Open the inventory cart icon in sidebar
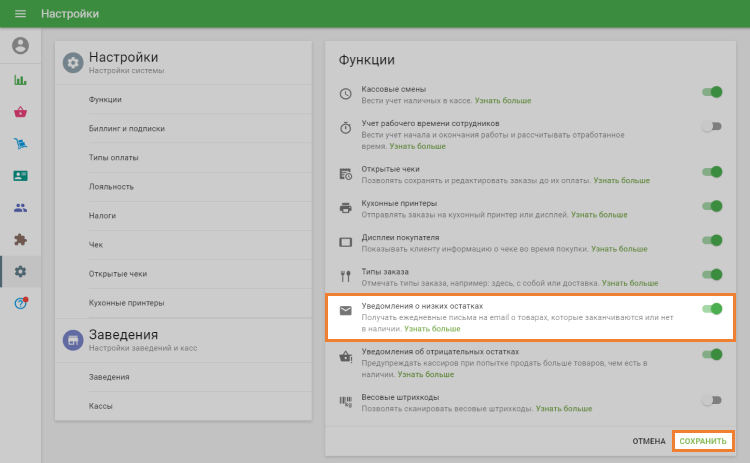750x463 pixels. pyautogui.click(x=20, y=144)
